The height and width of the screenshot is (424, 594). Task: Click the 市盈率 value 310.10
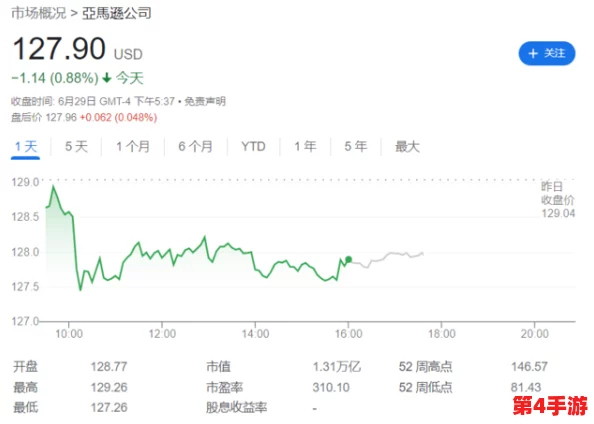click(331, 387)
